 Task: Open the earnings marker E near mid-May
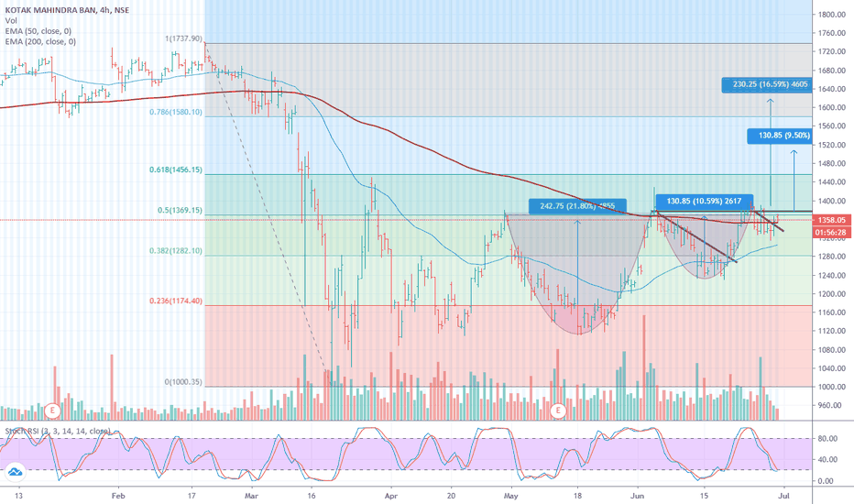click(x=557, y=411)
